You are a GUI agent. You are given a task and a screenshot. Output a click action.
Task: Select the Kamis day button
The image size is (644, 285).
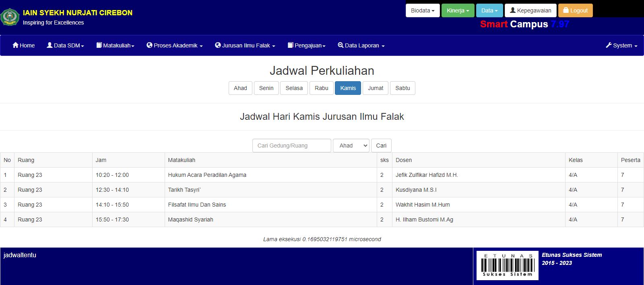348,88
